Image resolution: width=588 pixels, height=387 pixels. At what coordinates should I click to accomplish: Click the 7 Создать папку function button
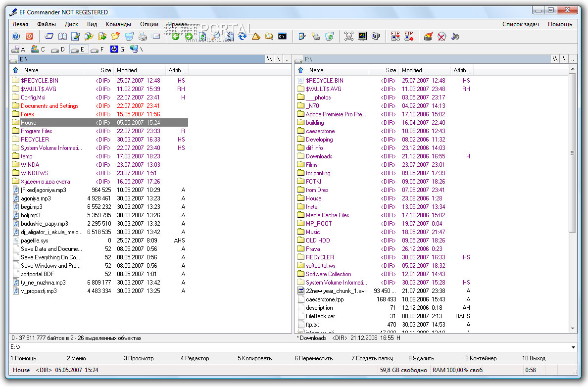coord(372,358)
